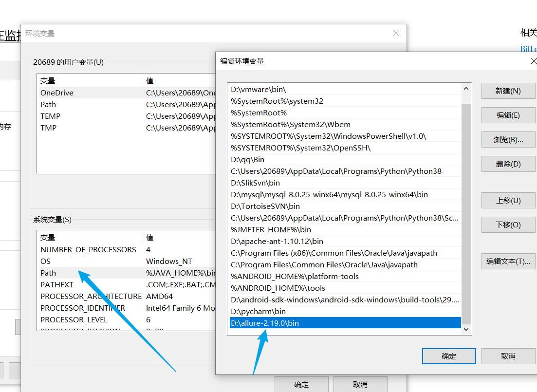The width and height of the screenshot is (537, 392).
Task: Click 取消 in 环境变量 window
Action: point(360,385)
